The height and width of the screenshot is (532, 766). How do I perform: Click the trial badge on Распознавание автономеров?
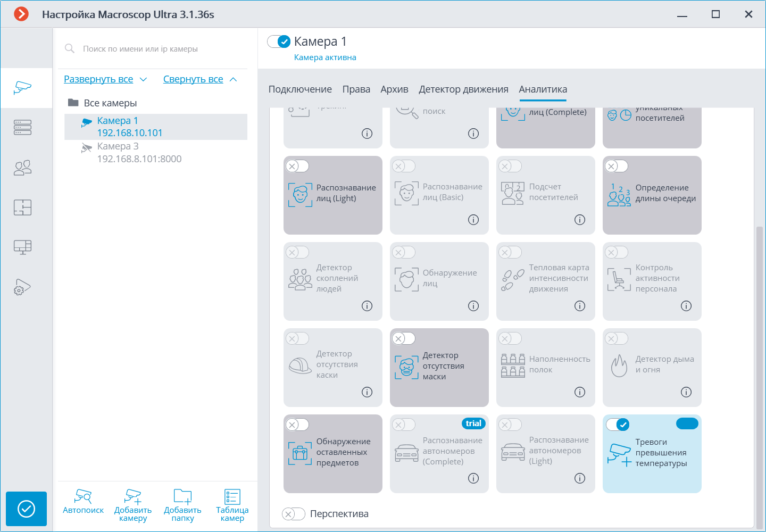pos(473,423)
